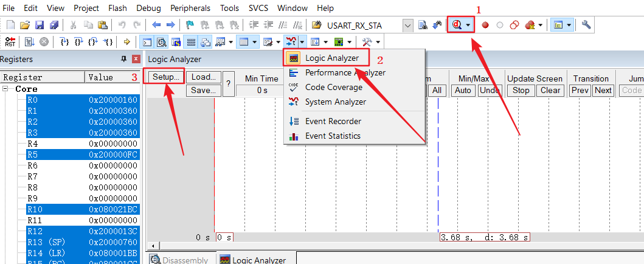Click the Step into icon
This screenshot has width=644, height=264.
64,42
